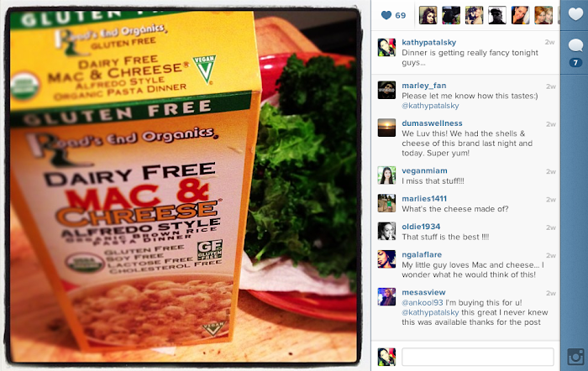Open the dumaswellness username link
This screenshot has width=588, height=371.
click(432, 123)
